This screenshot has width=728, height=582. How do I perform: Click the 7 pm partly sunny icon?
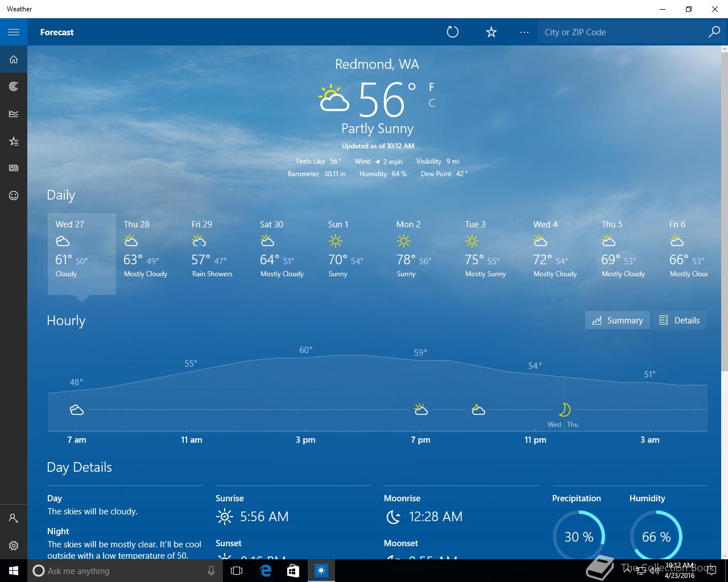(421, 409)
